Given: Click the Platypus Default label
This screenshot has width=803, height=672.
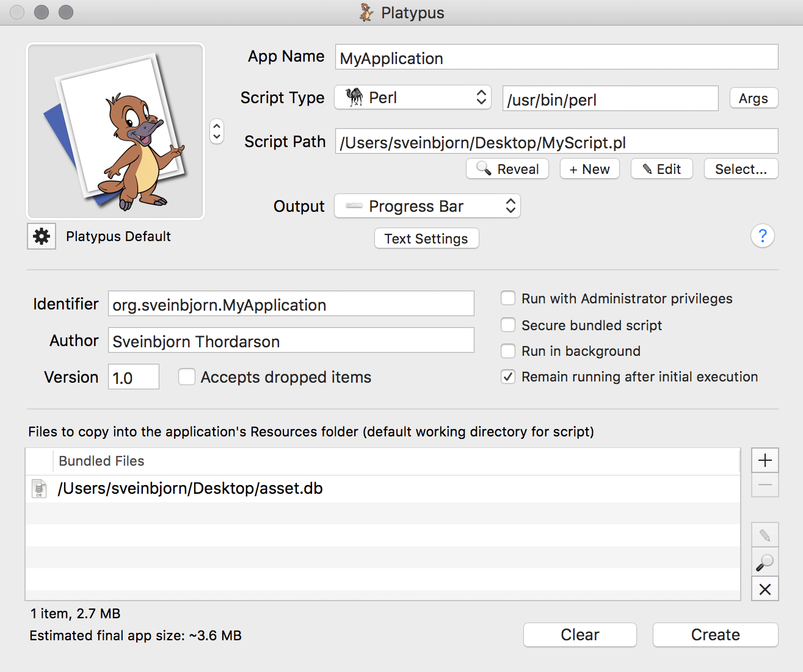Looking at the screenshot, I should click(118, 236).
